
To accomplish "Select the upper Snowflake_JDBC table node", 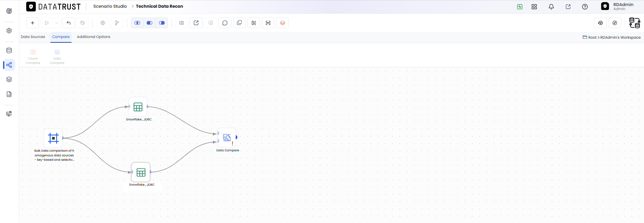I will pos(138,107).
